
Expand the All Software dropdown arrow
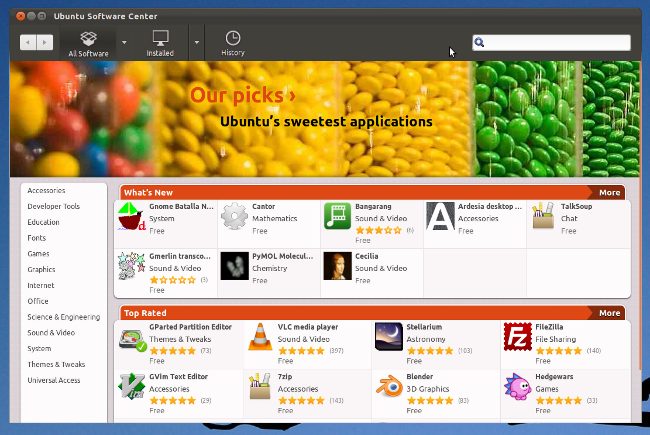pos(124,43)
